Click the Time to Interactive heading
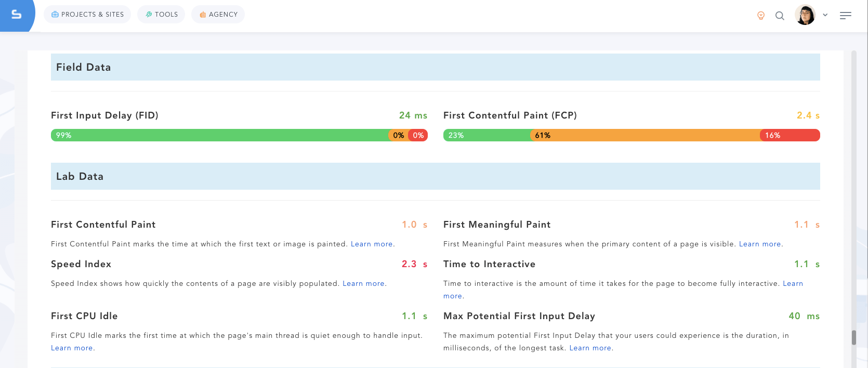Viewport: 868px width, 368px height. (x=489, y=264)
